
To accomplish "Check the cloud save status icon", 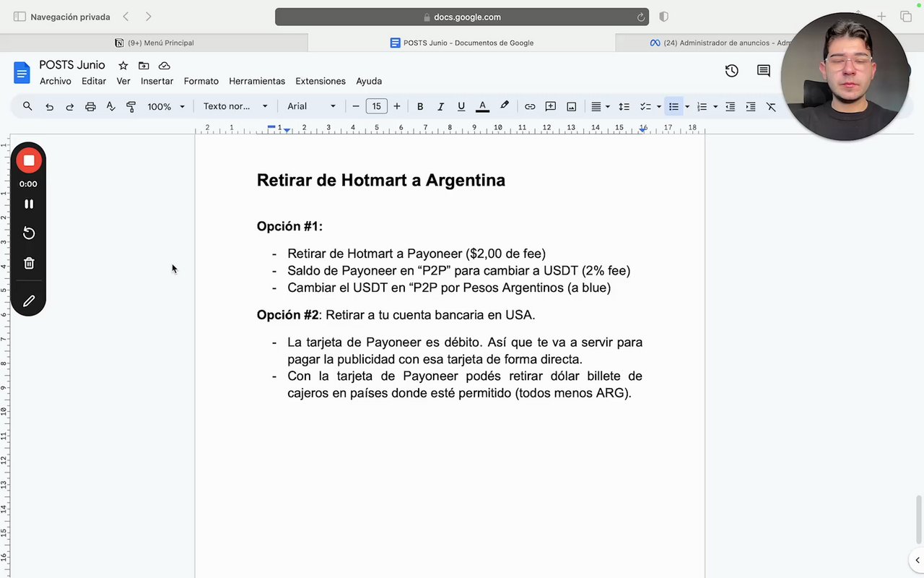I will point(165,66).
